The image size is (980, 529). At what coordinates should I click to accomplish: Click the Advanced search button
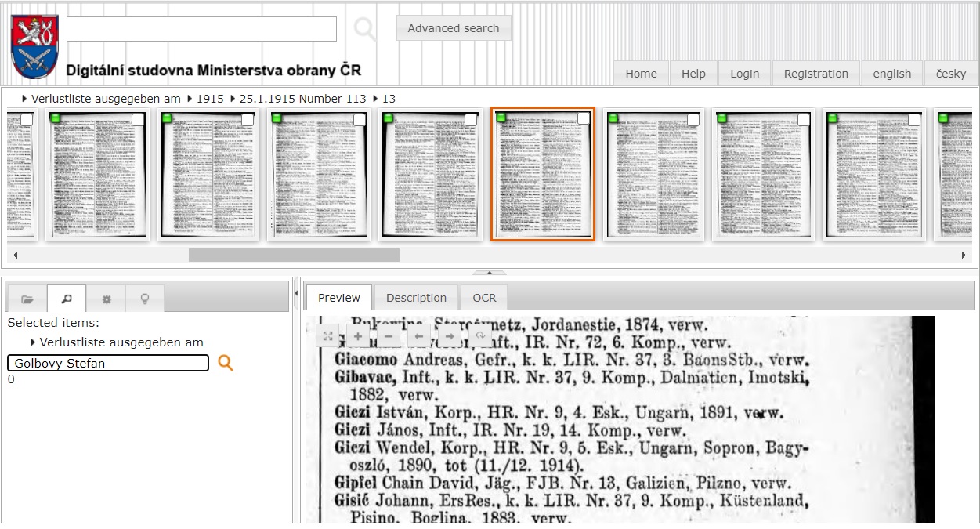tap(453, 28)
